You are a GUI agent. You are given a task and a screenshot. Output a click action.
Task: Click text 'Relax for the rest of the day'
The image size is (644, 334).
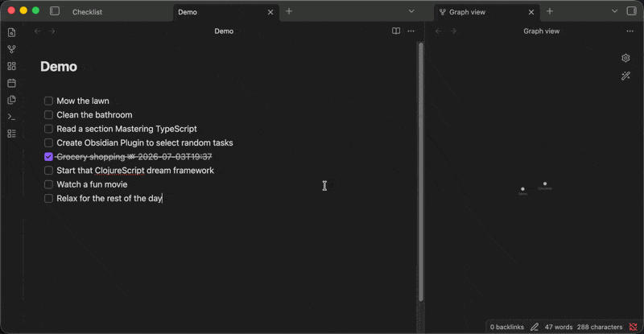point(109,199)
